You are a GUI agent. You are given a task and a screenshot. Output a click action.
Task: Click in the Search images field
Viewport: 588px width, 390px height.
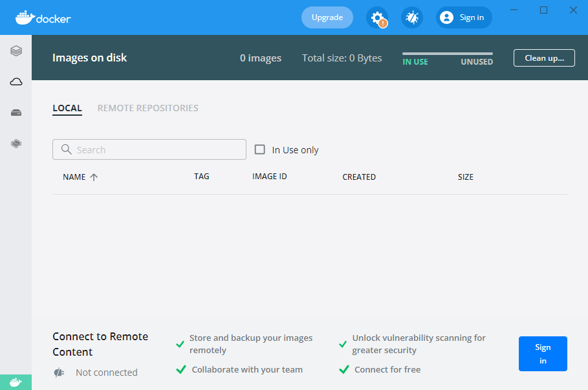[x=149, y=149]
